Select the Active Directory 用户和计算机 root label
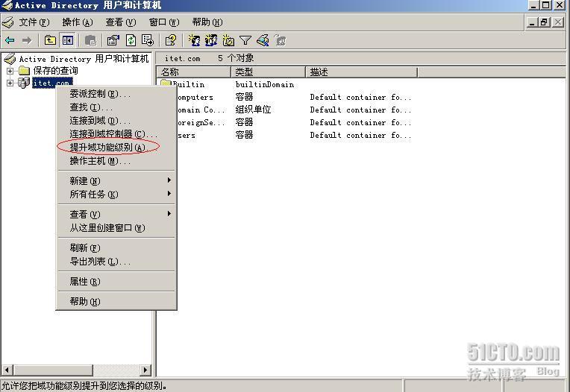This screenshot has height=392, width=570. 84,58
